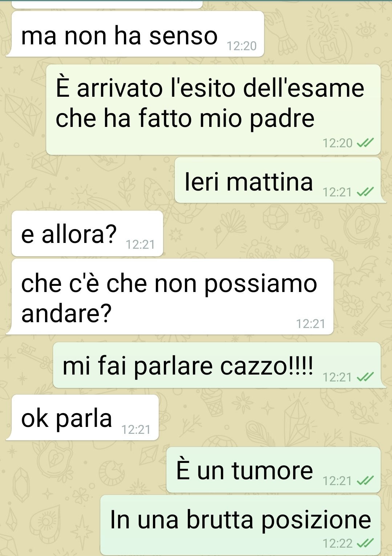Select the message about 'esito dell'esame'
Image resolution: width=392 pixels, height=556 pixels.
coord(213,110)
